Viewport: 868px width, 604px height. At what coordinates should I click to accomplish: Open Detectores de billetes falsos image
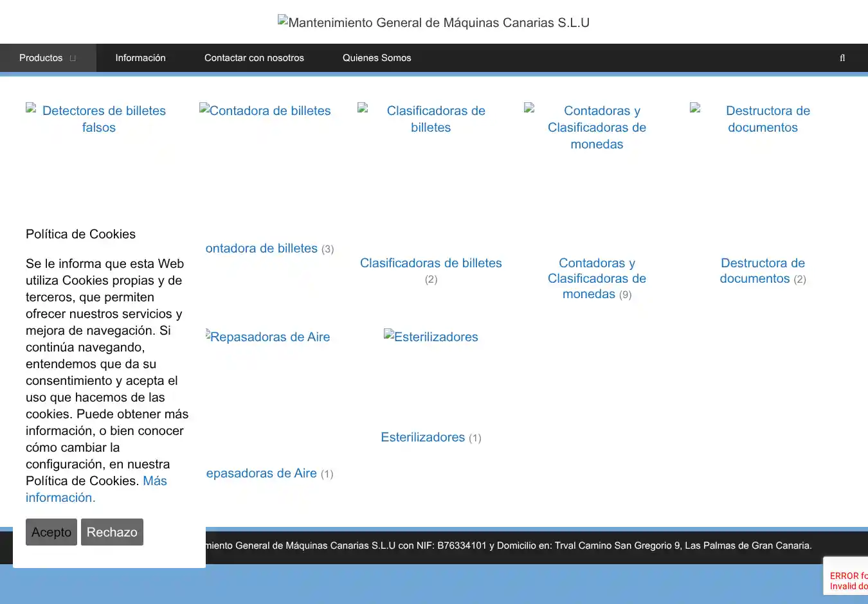(98, 119)
